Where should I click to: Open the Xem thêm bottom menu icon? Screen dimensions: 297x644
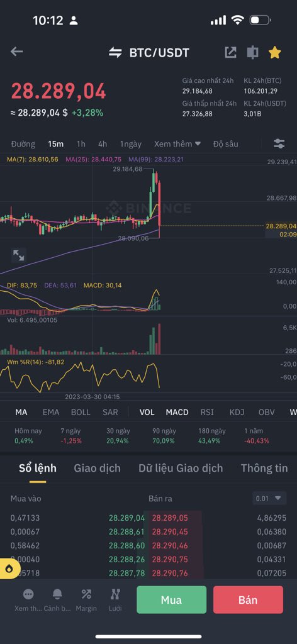point(28,594)
